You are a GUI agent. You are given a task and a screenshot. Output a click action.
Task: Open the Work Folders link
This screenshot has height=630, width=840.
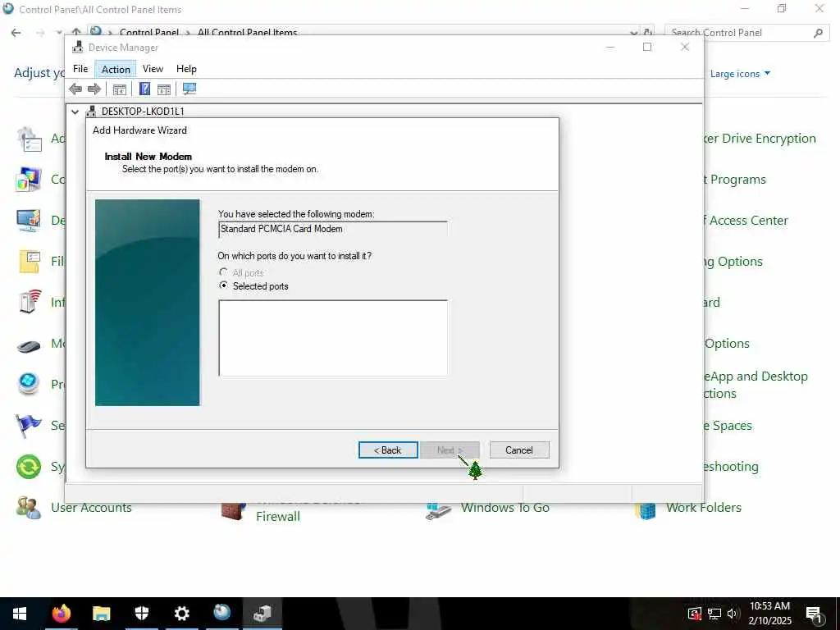tap(703, 507)
